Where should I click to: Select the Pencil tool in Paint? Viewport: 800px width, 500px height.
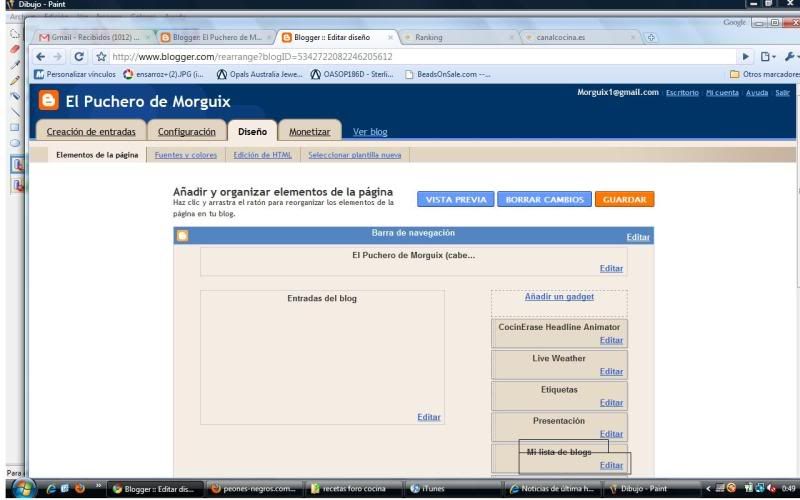(15, 81)
